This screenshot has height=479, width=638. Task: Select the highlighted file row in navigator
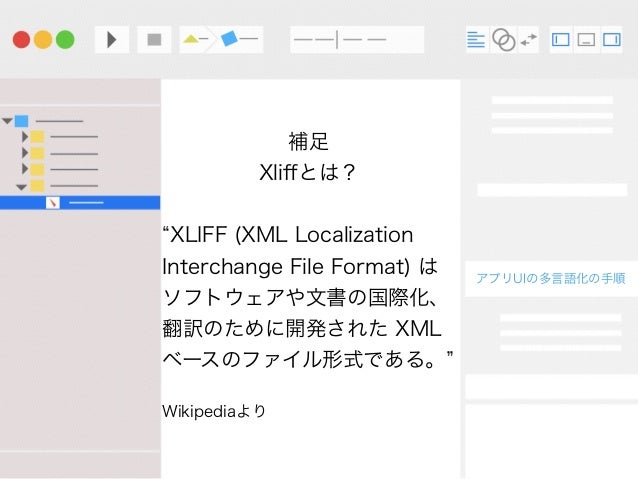click(80, 203)
